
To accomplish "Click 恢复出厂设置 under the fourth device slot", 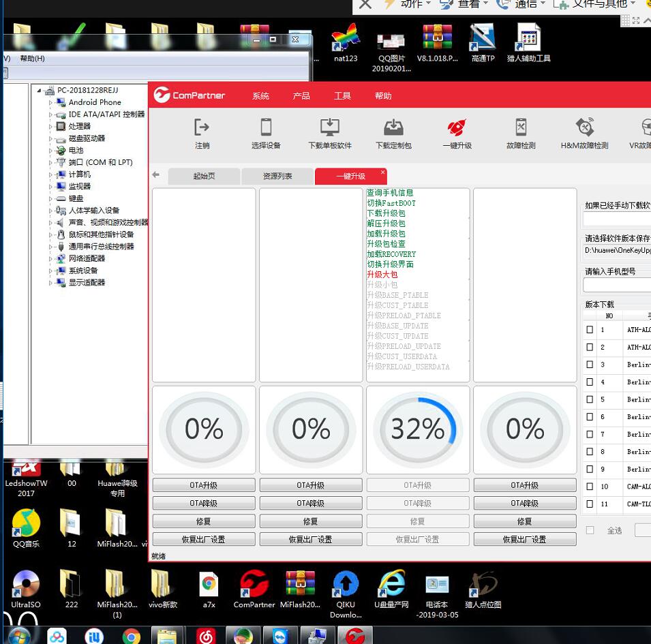I will [525, 539].
